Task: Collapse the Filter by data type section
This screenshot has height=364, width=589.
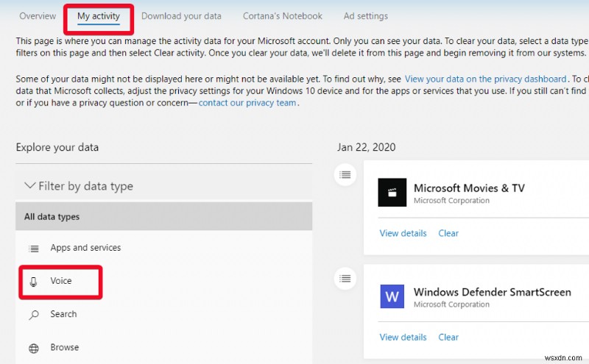Action: click(x=30, y=186)
